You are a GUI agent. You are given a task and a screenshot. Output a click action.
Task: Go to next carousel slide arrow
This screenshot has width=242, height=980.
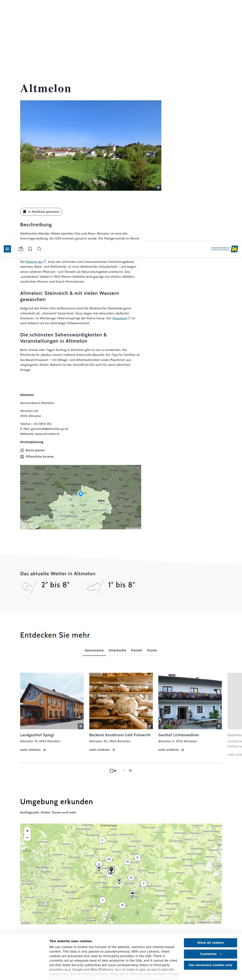tap(130, 770)
